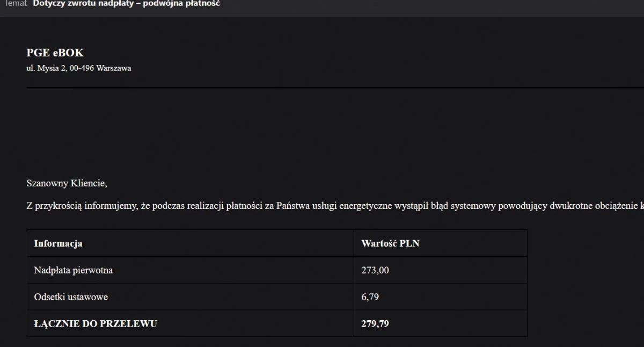Click the amount 273,00 in the table
Image resolution: width=644 pixels, height=347 pixels.
[x=375, y=270]
